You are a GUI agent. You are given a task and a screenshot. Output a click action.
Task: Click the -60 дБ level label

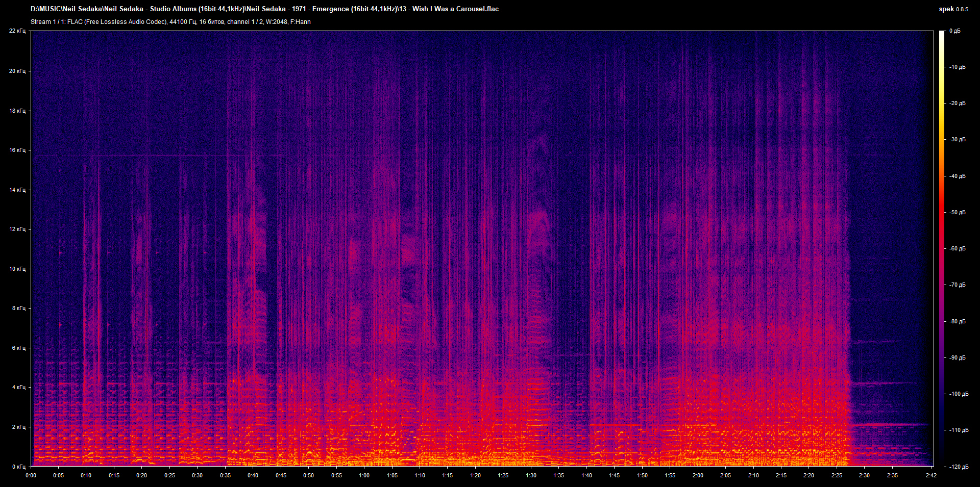(x=957, y=249)
